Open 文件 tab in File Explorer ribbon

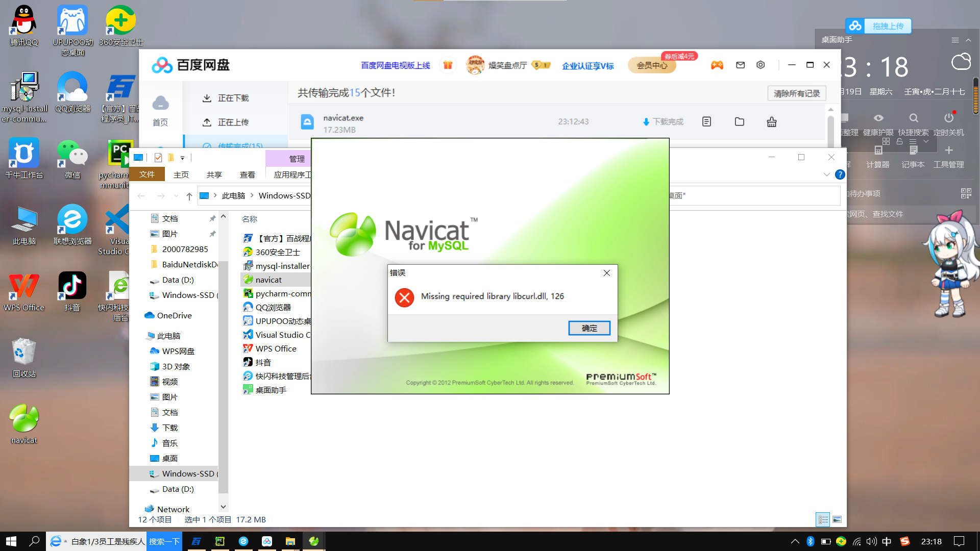pos(147,174)
